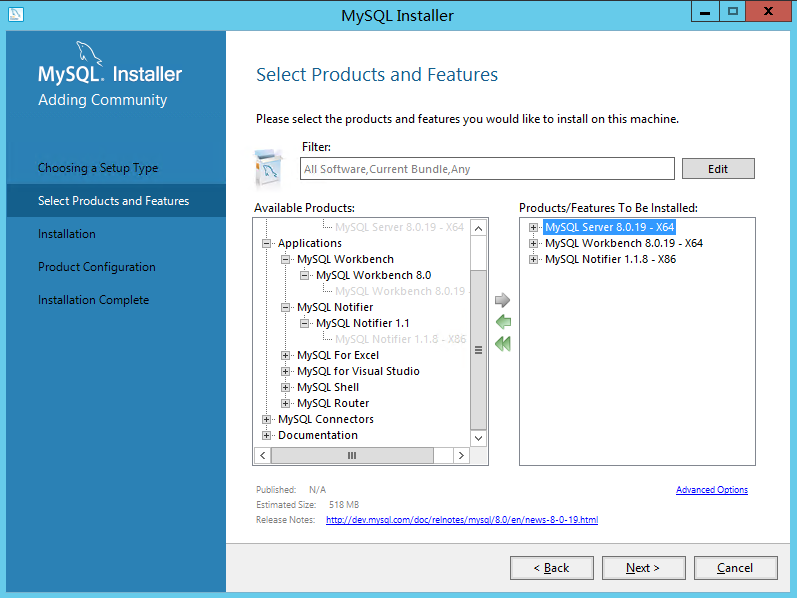Expand the MySQL Connectors node
This screenshot has height=598, width=797.
pyautogui.click(x=266, y=420)
